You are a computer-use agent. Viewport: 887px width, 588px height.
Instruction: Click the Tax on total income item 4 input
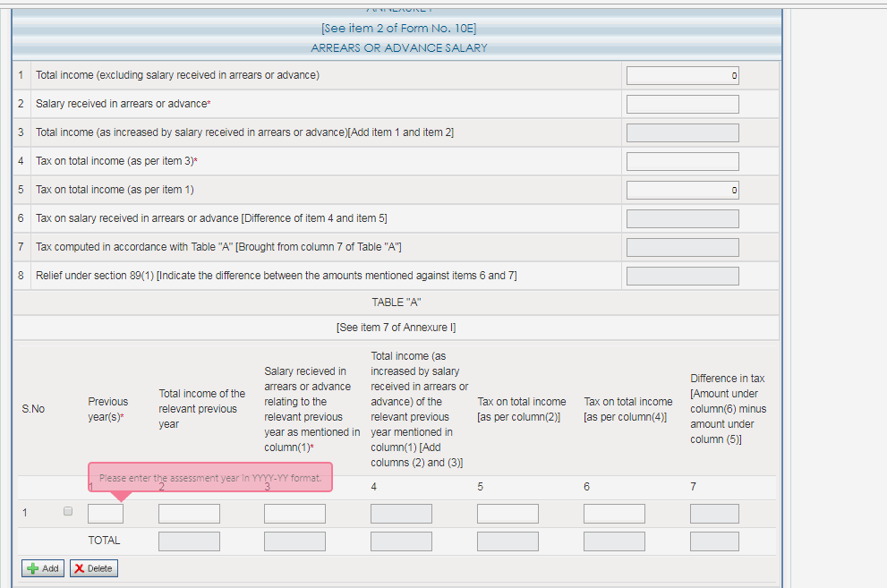click(x=682, y=161)
